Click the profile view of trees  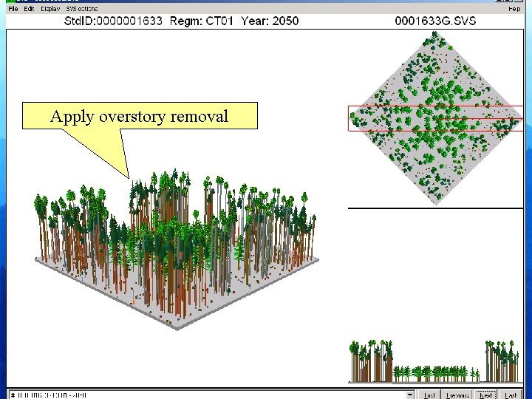[x=435, y=361]
